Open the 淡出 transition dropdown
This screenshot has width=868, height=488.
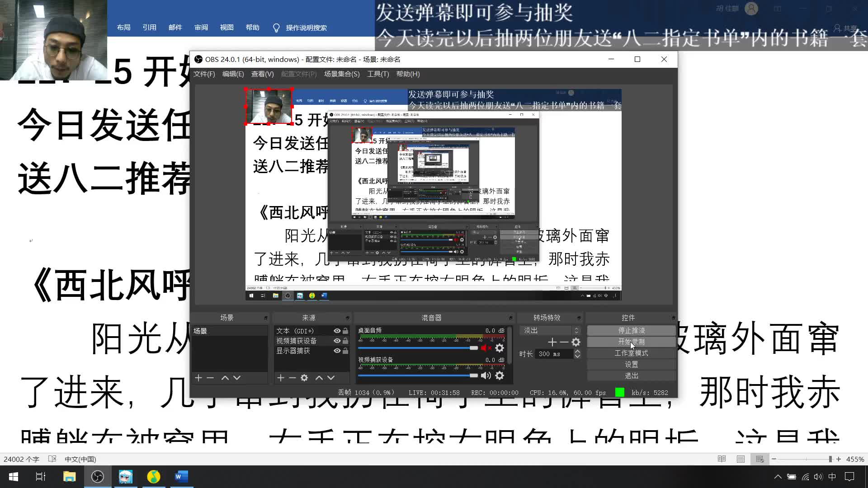pyautogui.click(x=550, y=331)
